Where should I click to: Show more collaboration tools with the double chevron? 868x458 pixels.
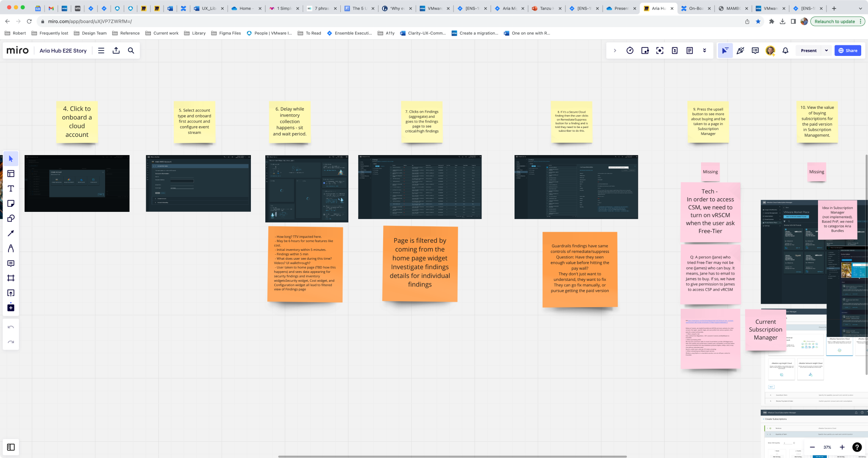704,50
